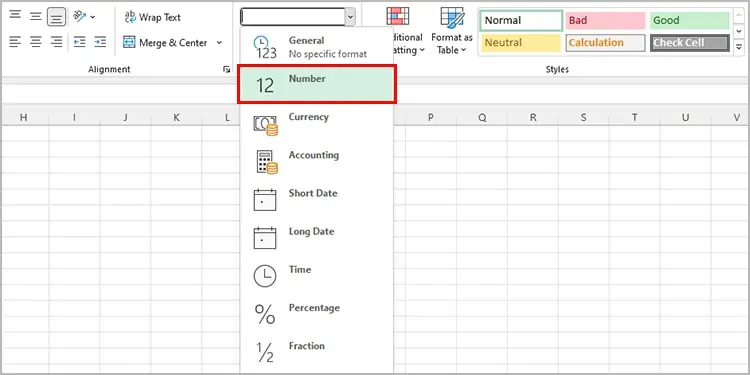Select column J header

pyautogui.click(x=125, y=117)
